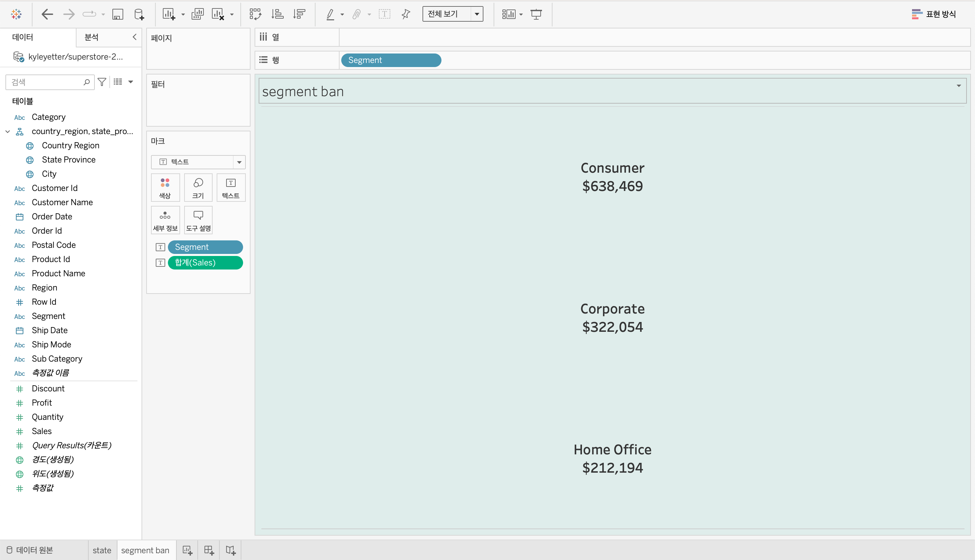This screenshot has height=560, width=975.
Task: Click the Consumer $638,469 mark
Action: pyautogui.click(x=612, y=177)
